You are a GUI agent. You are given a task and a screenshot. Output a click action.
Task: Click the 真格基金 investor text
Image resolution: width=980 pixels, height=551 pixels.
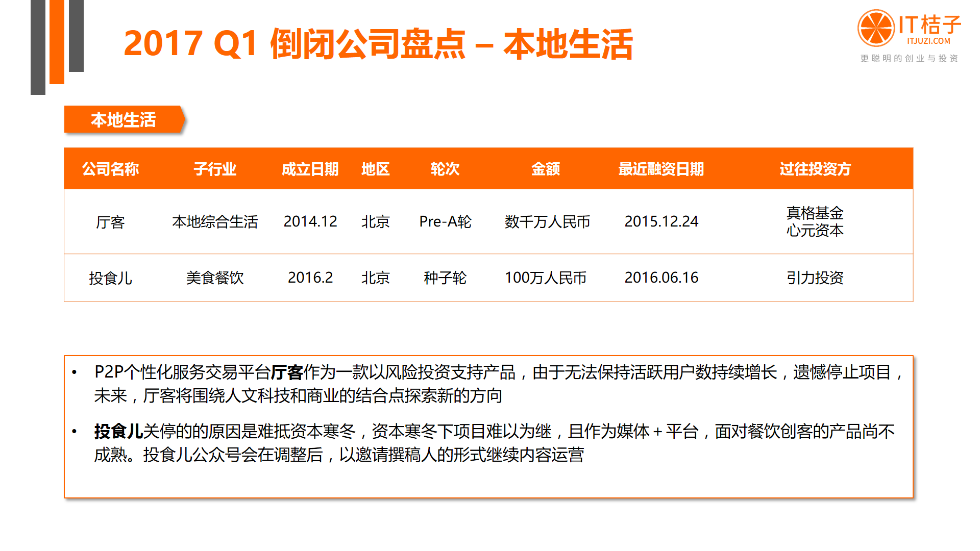point(815,213)
